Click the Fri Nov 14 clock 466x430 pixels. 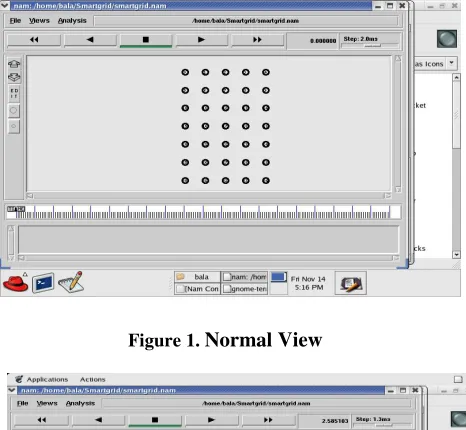tap(308, 283)
